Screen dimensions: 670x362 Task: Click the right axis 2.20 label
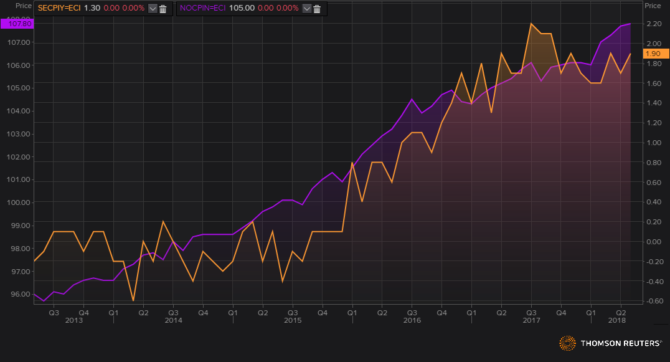coord(654,24)
